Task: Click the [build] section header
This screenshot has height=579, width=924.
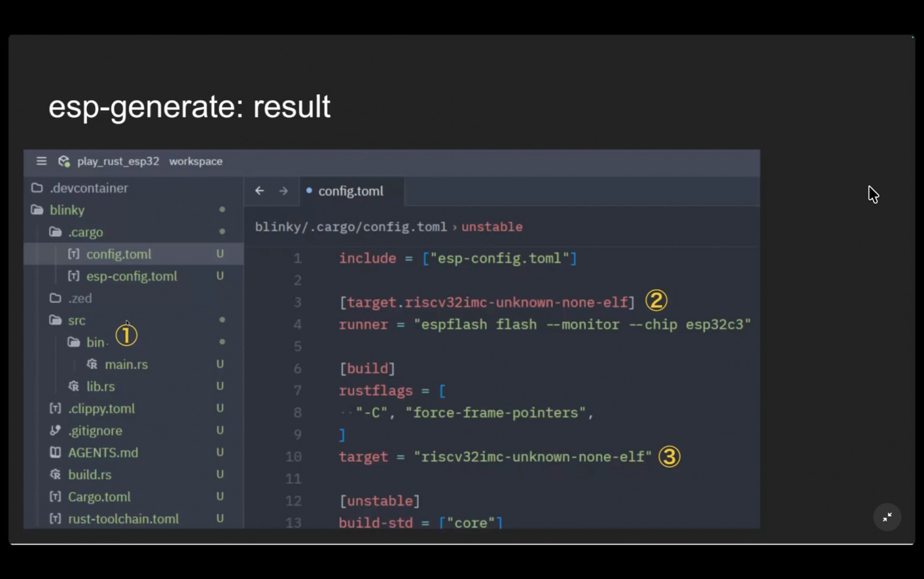Action: pyautogui.click(x=367, y=369)
